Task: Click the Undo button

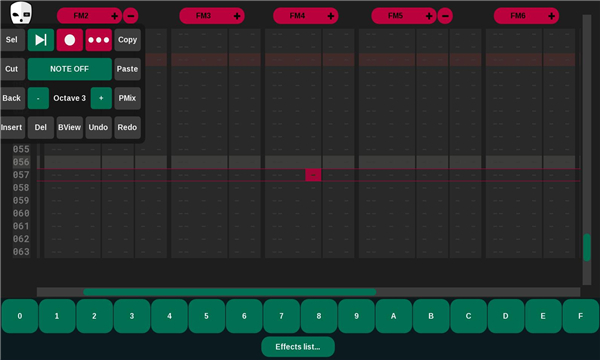Action: [99, 127]
